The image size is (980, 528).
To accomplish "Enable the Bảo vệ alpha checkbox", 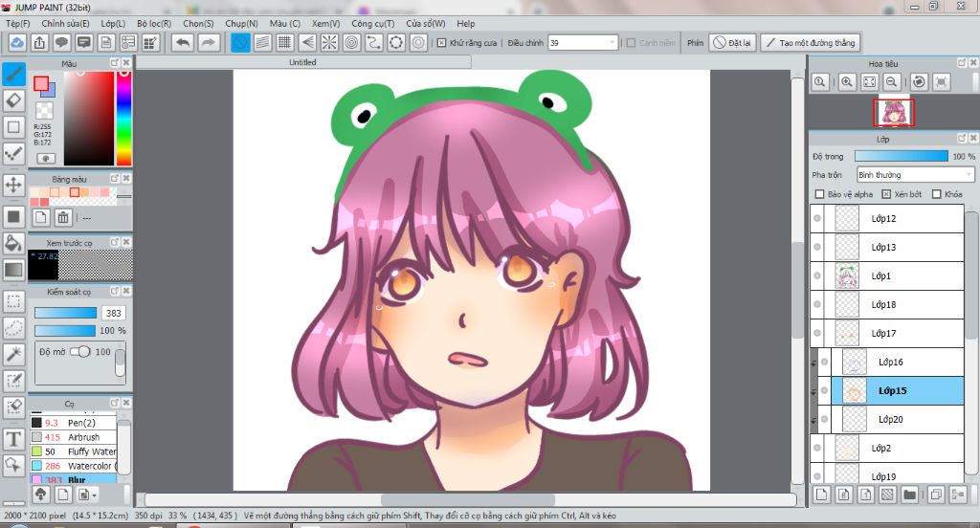I will tap(820, 194).
